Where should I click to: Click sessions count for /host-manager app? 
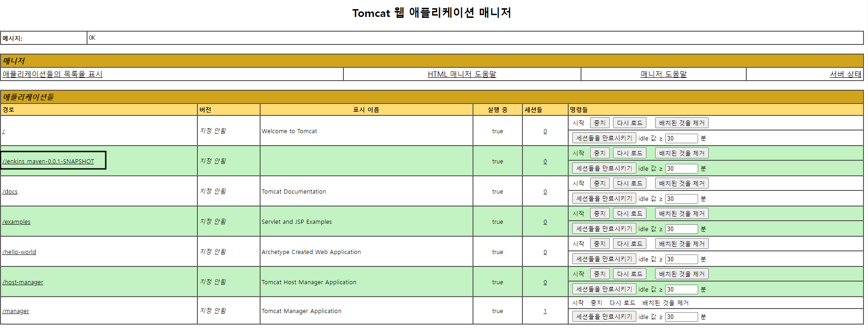tap(545, 282)
